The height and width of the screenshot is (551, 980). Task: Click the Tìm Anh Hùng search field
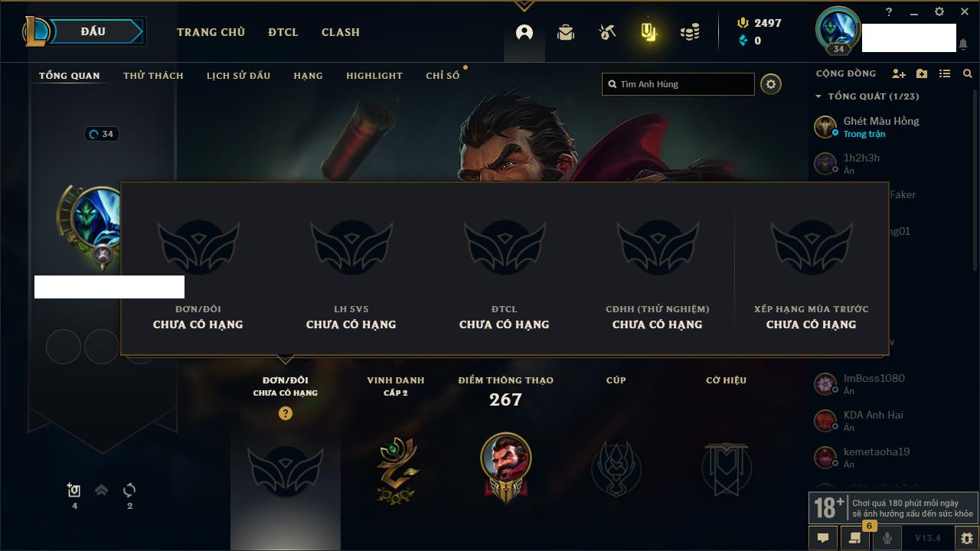point(678,84)
